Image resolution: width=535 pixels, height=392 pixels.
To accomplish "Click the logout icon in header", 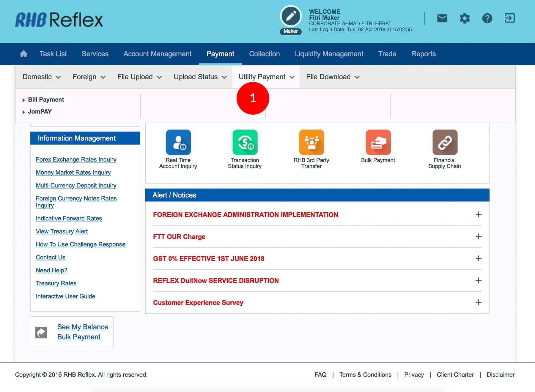I will pos(509,18).
